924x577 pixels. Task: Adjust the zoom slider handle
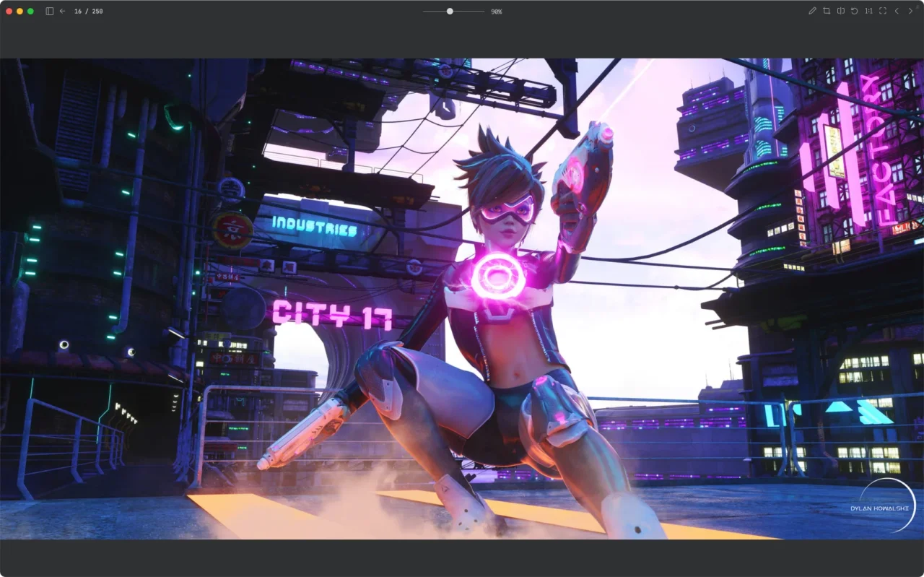[x=450, y=12]
